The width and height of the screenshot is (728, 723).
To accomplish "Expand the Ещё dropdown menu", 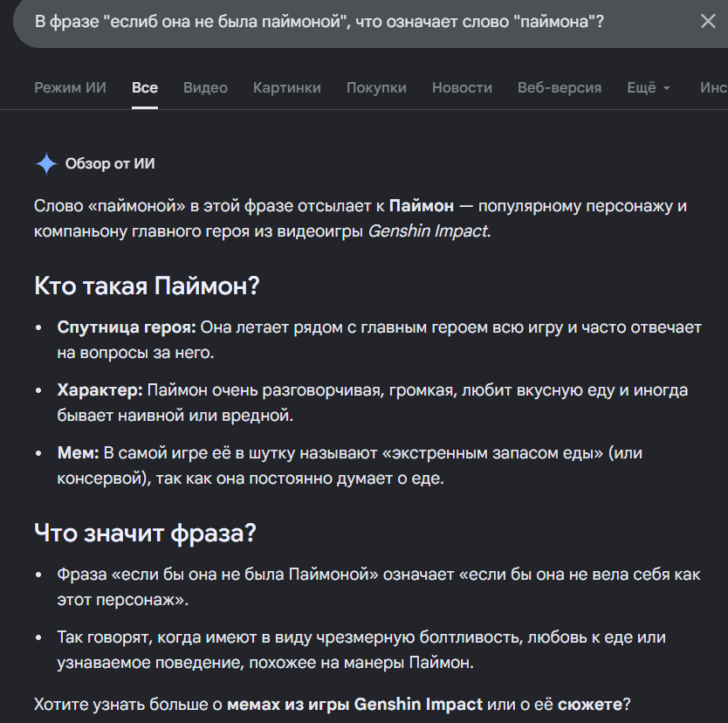I will click(649, 87).
